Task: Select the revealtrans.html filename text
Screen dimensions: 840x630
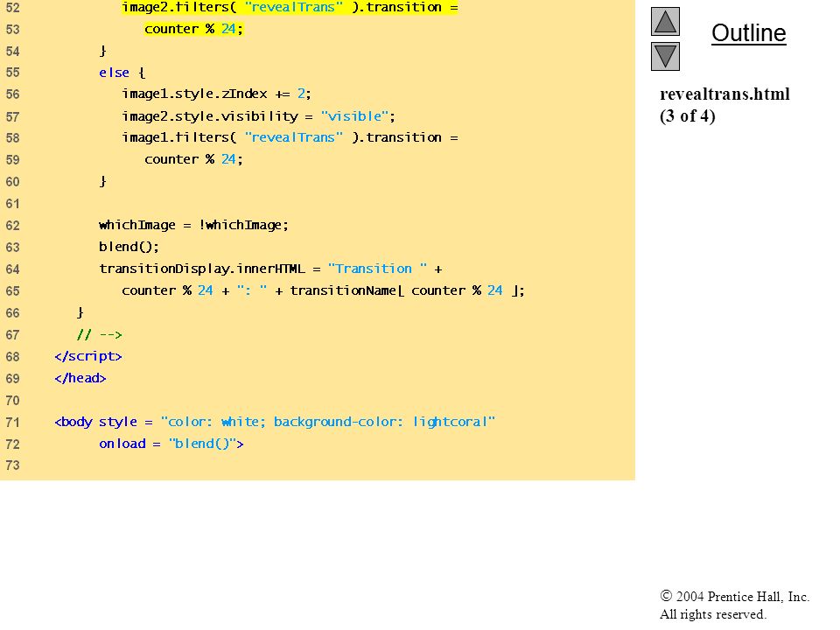Action: tap(724, 94)
